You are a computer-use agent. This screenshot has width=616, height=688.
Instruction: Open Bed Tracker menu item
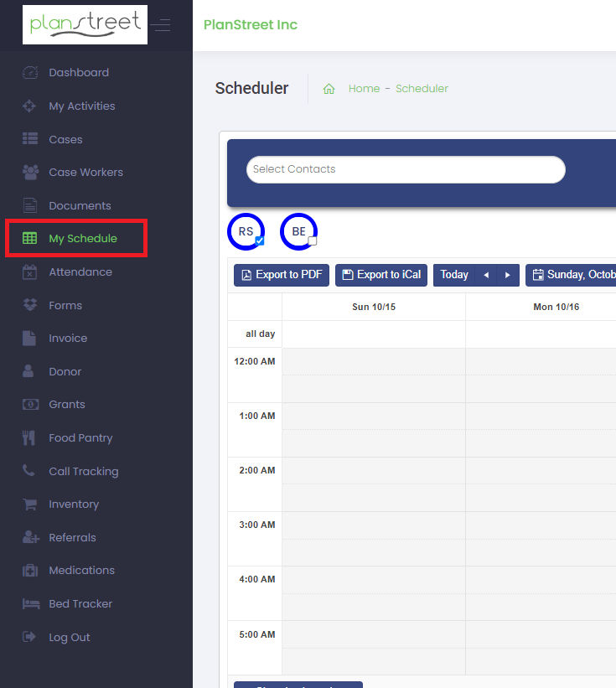(x=80, y=603)
